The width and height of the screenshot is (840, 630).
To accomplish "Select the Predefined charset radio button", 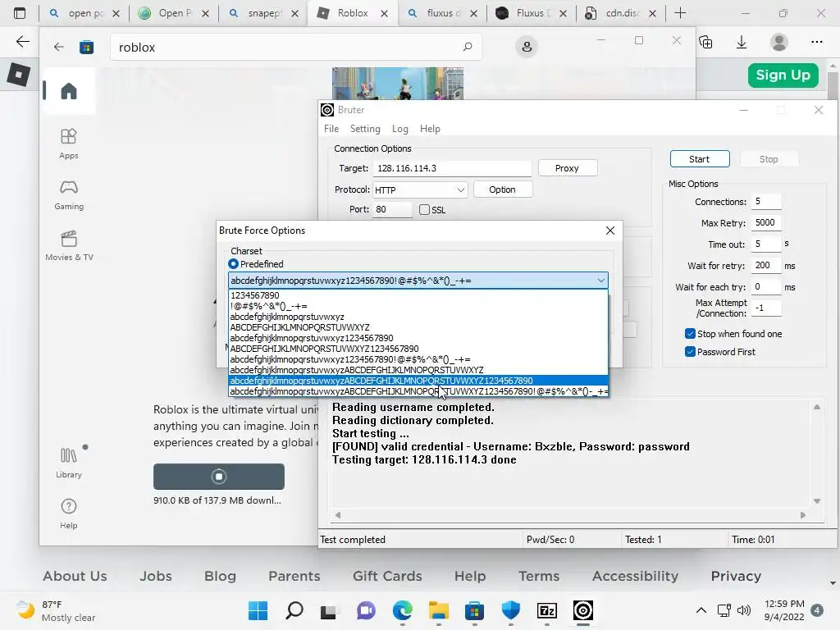I will click(x=233, y=263).
